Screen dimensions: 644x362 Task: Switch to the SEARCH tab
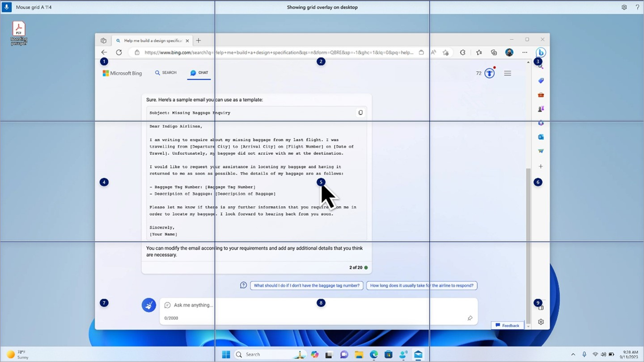166,73
